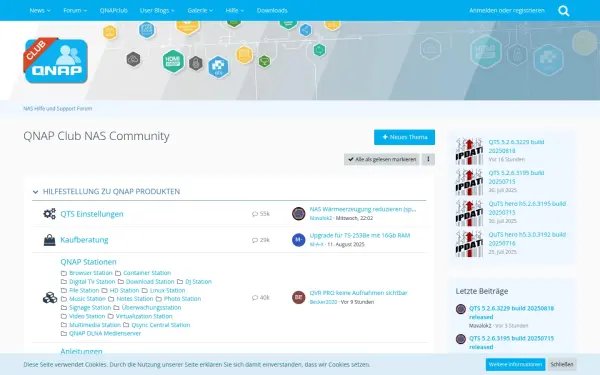Click folder icon next to Container Station
The image size is (600, 375).
118,273
